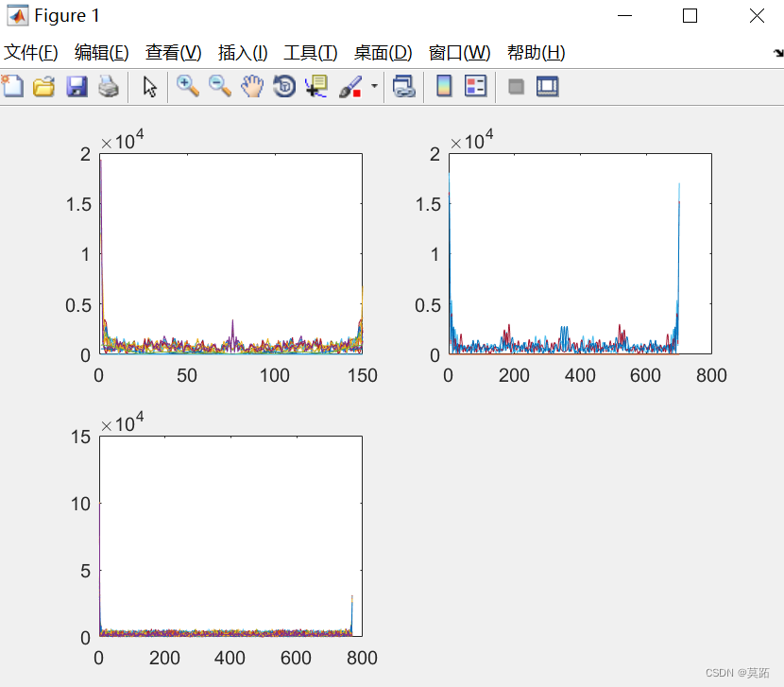
Task: Enable the Rotate 3D tool
Action: pyautogui.click(x=284, y=86)
